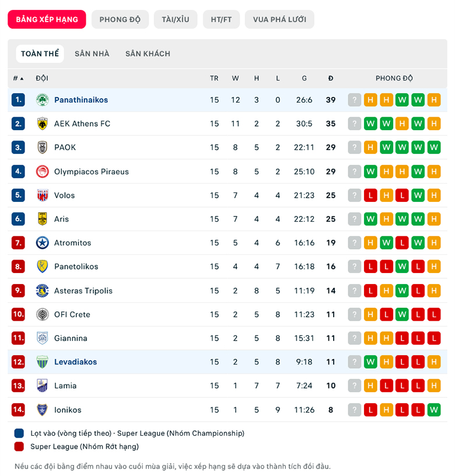The image size is (455, 476).
Task: Open the Panathinaikos team name link
Action: [81, 100]
